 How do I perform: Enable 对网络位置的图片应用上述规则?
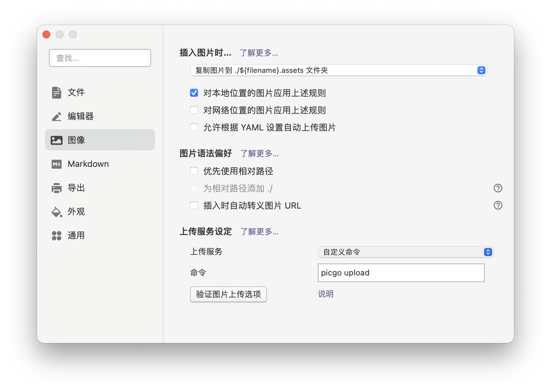point(194,110)
